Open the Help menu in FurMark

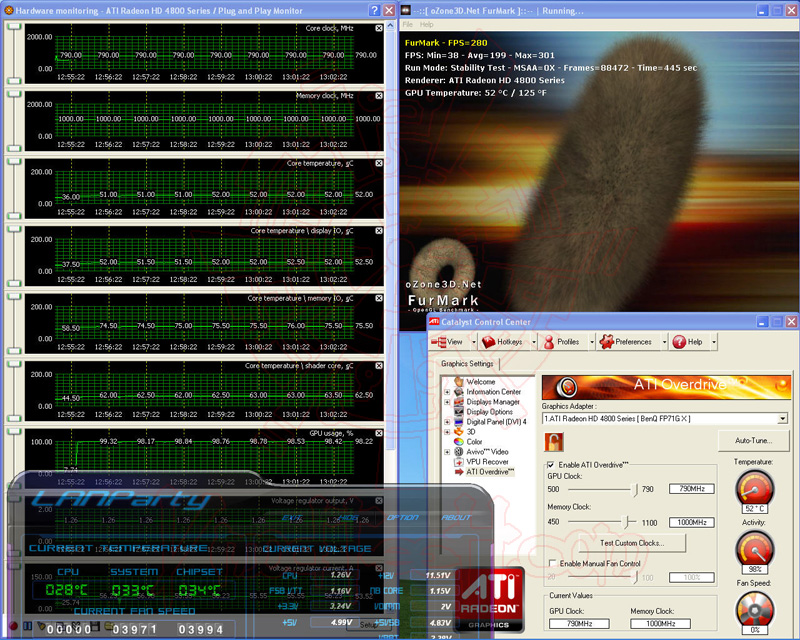click(x=427, y=24)
